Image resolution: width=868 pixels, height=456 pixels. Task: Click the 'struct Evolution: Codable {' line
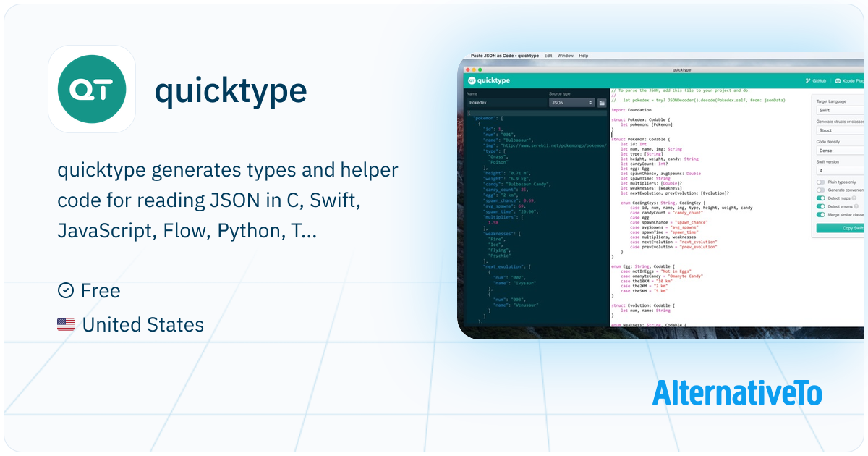pos(644,305)
